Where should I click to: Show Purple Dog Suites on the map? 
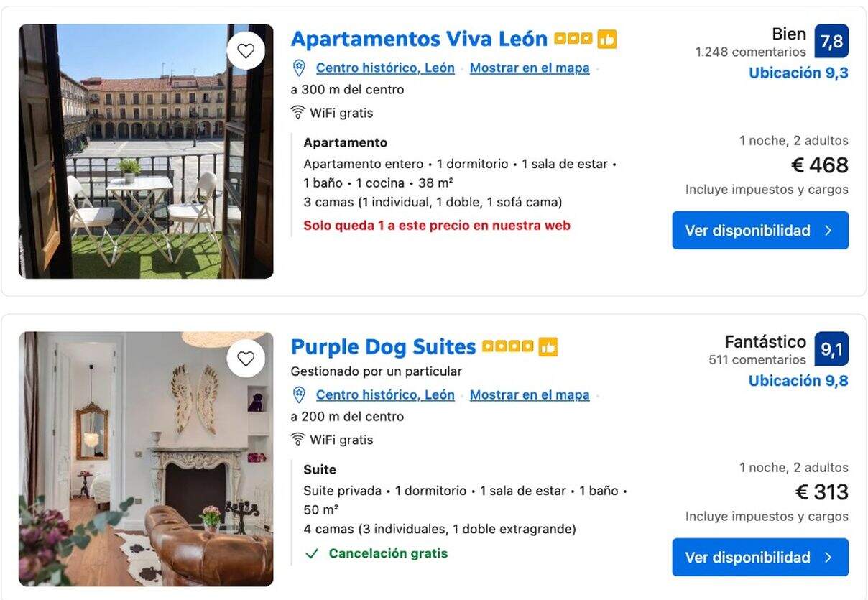pyautogui.click(x=530, y=394)
